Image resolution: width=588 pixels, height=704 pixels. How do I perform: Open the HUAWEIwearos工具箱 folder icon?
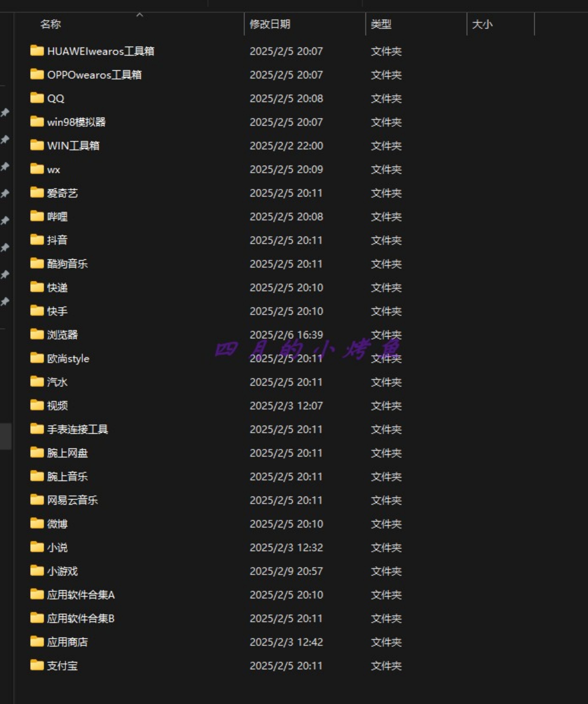click(x=37, y=51)
